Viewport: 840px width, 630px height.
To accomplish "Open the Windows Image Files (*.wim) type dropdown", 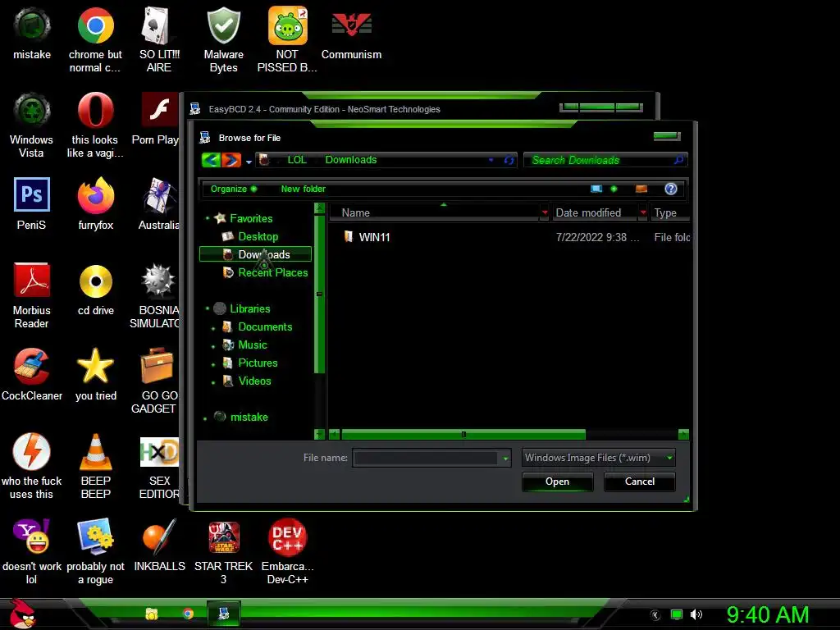I will pos(598,458).
